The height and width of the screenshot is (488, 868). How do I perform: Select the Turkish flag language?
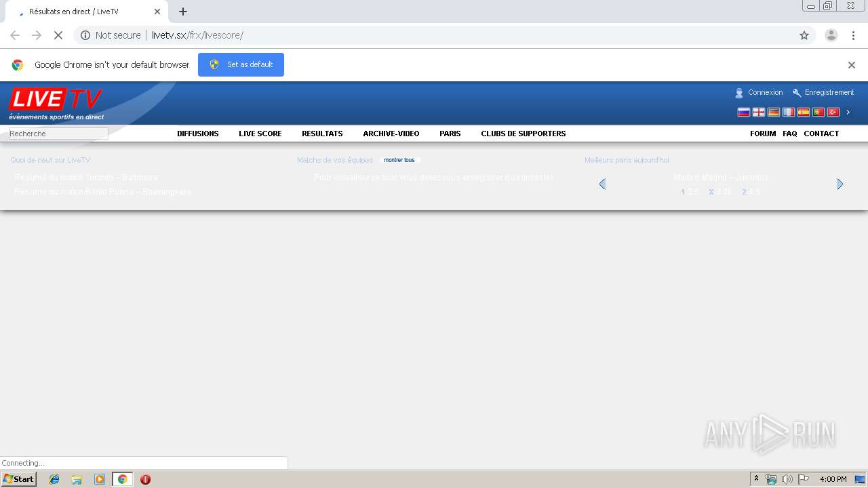pyautogui.click(x=833, y=113)
